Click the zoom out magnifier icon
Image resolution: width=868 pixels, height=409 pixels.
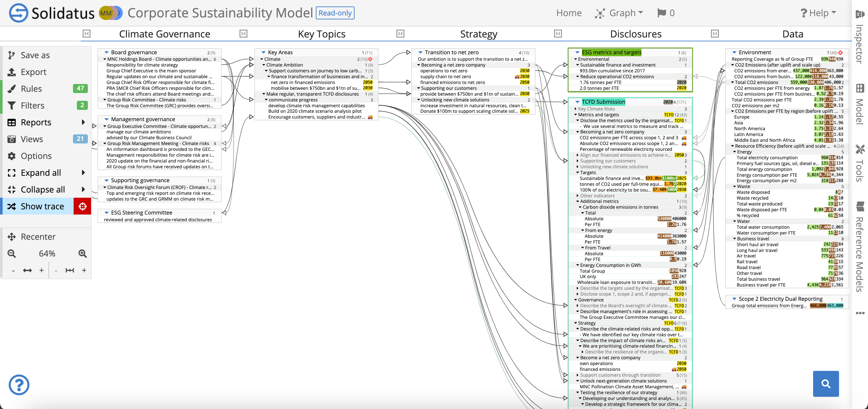12,254
